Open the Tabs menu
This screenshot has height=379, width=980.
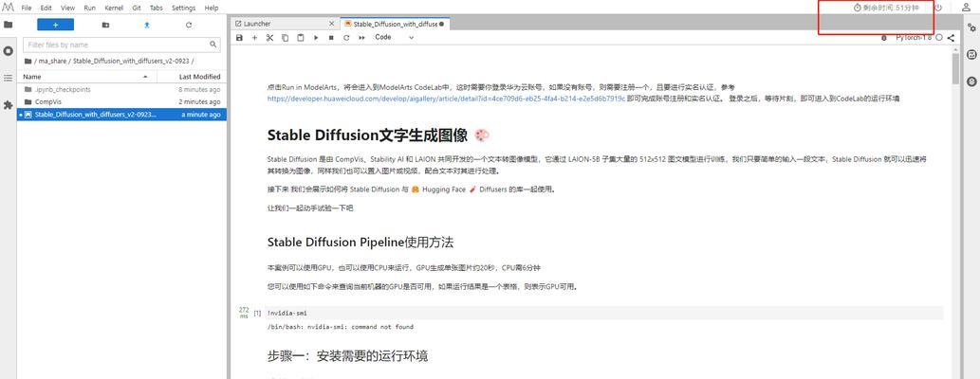[x=157, y=9]
